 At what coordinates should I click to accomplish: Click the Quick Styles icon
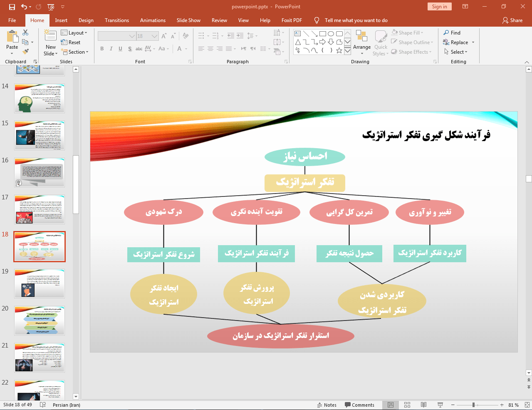(x=381, y=36)
